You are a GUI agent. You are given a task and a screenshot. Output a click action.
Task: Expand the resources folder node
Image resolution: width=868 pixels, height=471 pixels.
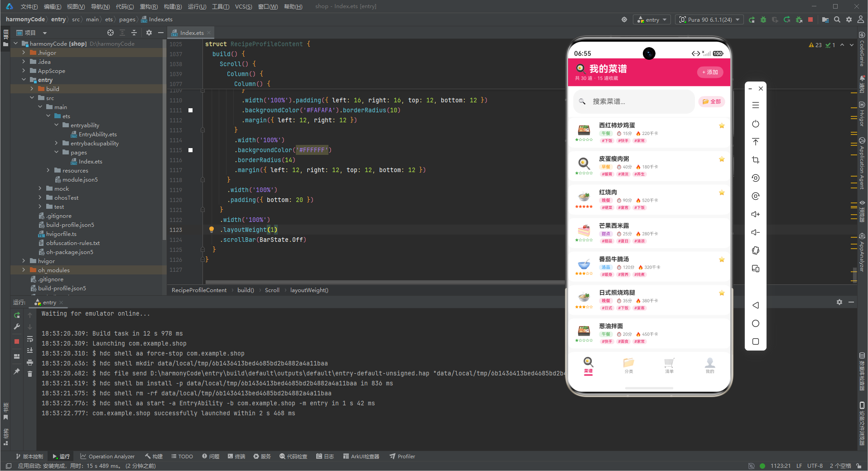click(48, 170)
